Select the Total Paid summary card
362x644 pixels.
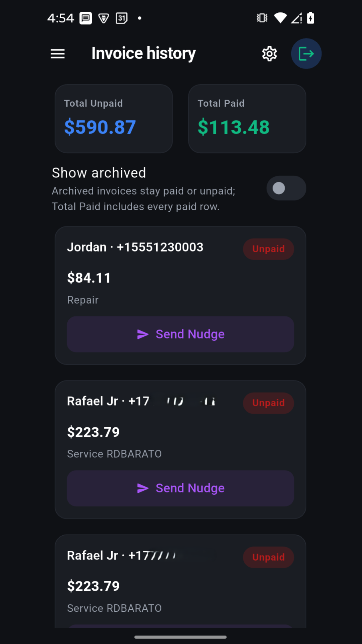coord(247,118)
